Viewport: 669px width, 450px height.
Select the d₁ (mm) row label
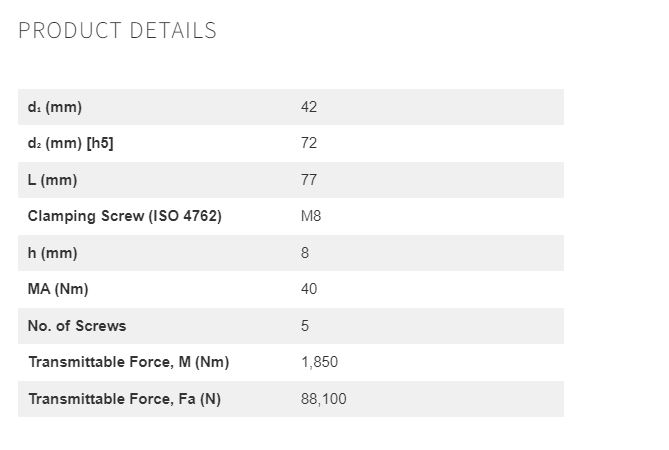tap(55, 107)
